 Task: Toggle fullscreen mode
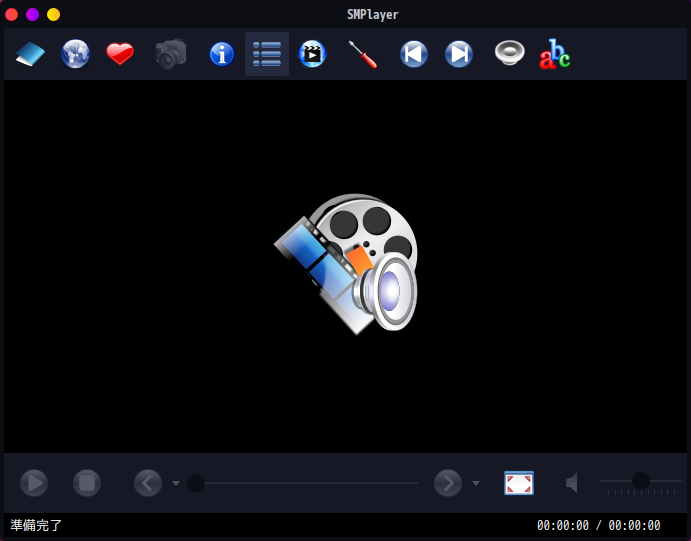(519, 483)
